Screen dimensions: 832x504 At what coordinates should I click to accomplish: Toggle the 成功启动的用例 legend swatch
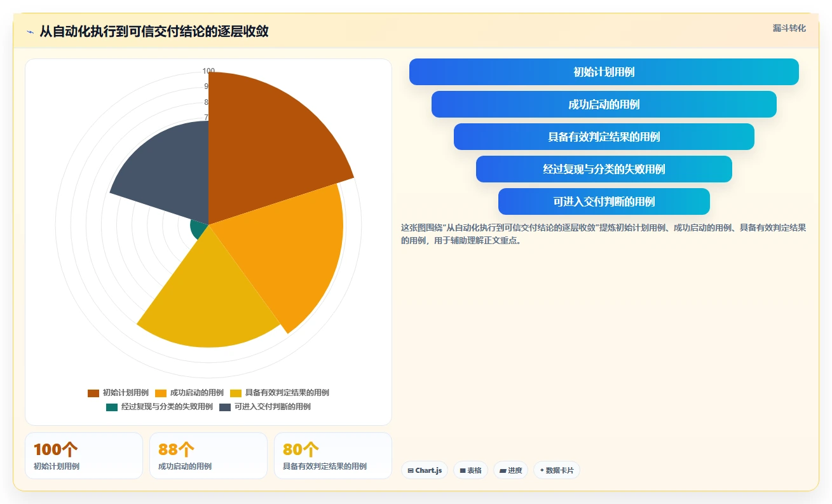click(161, 393)
